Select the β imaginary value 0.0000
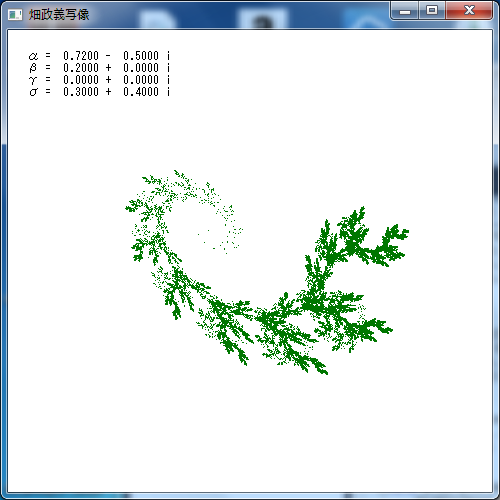 click(x=141, y=68)
